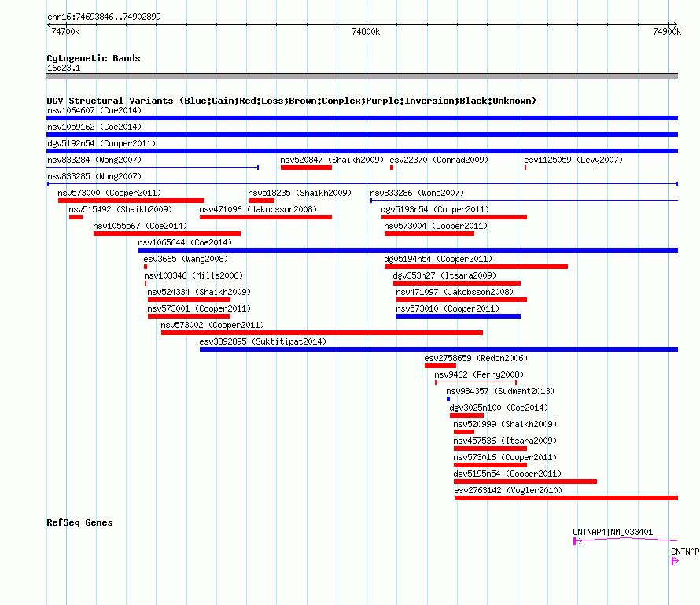The height and width of the screenshot is (605, 700).
Task: Click the nsv518235 (Shaikh2009) label
Action: [x=300, y=193]
